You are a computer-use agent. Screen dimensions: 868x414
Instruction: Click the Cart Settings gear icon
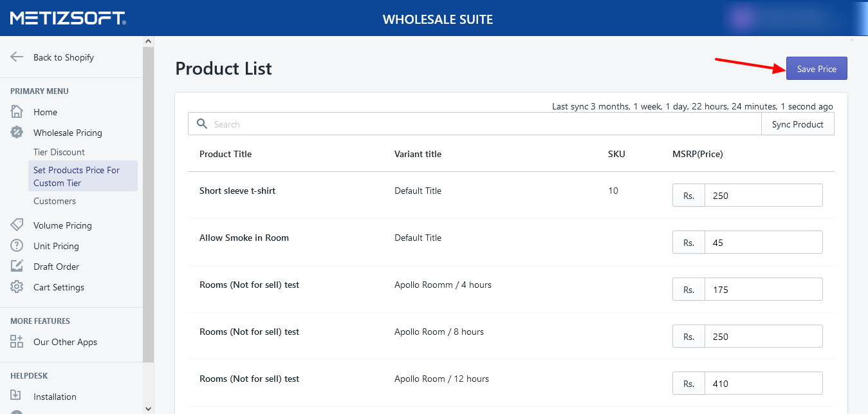click(17, 287)
